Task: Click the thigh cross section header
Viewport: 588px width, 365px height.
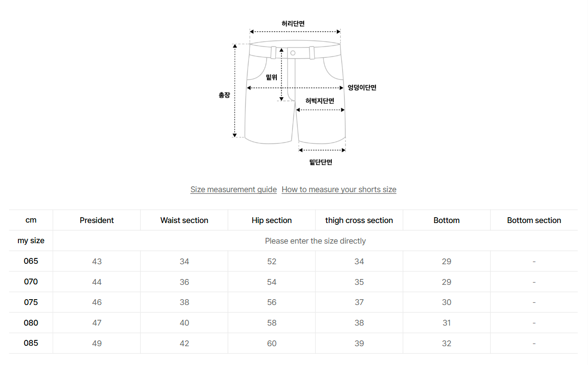Action: (359, 220)
